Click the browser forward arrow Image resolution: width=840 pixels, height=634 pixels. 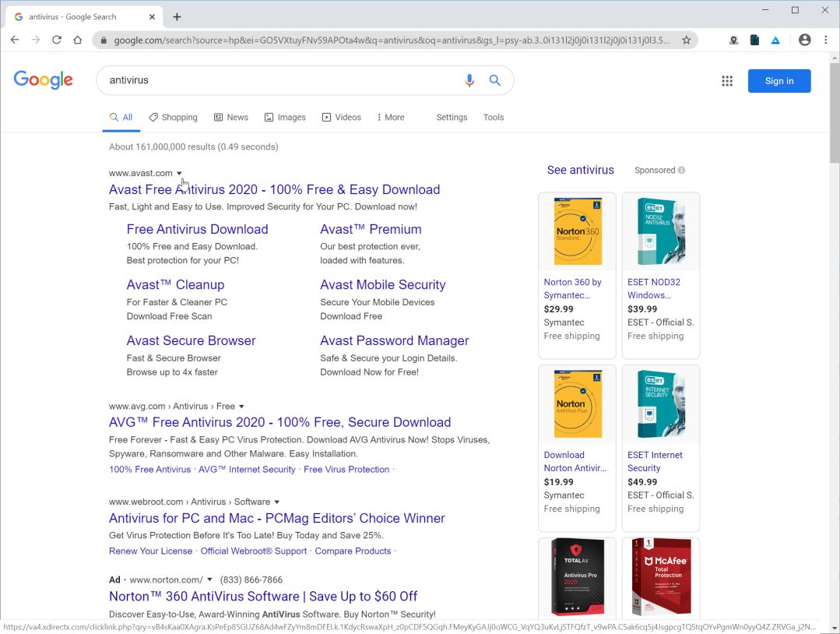[x=35, y=40]
